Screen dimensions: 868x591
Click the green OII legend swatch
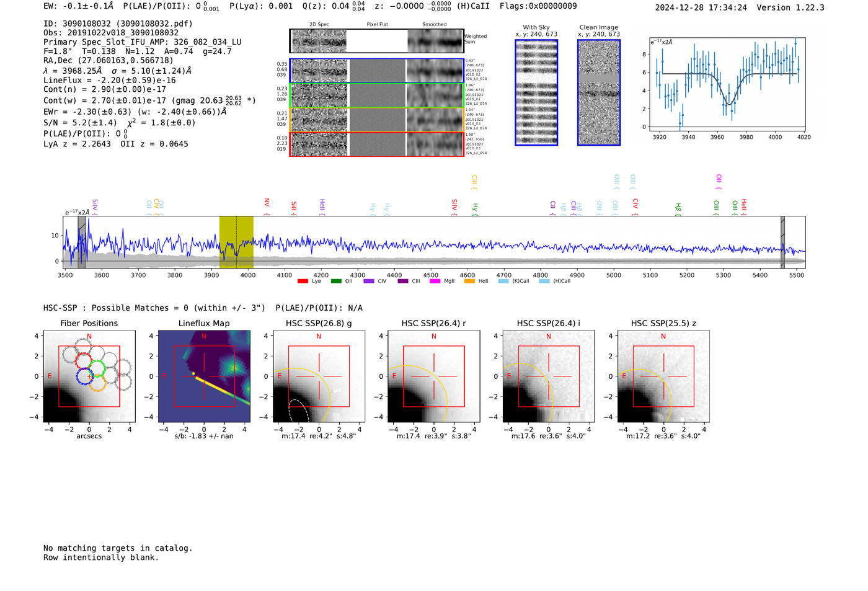coord(336,282)
